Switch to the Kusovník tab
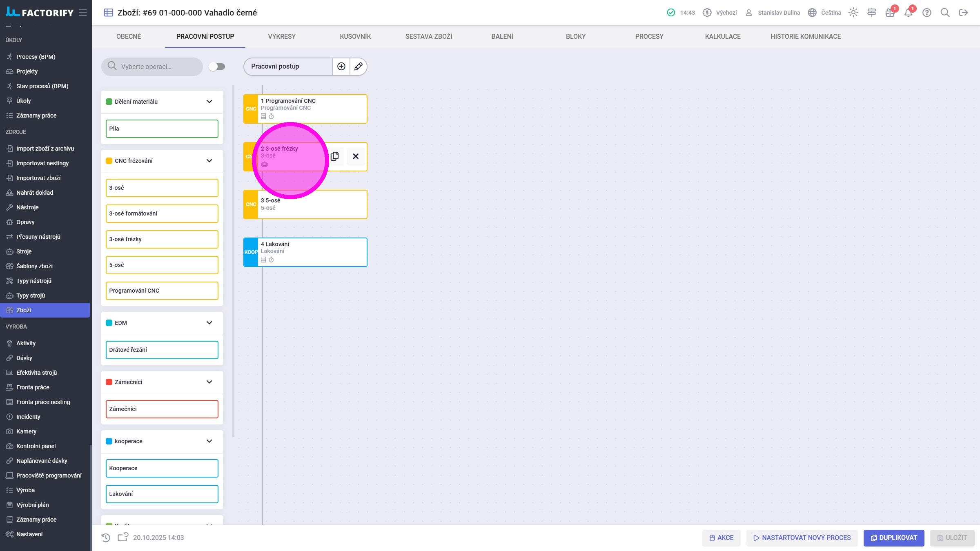Screen dimensions: 980x551 click(355, 36)
